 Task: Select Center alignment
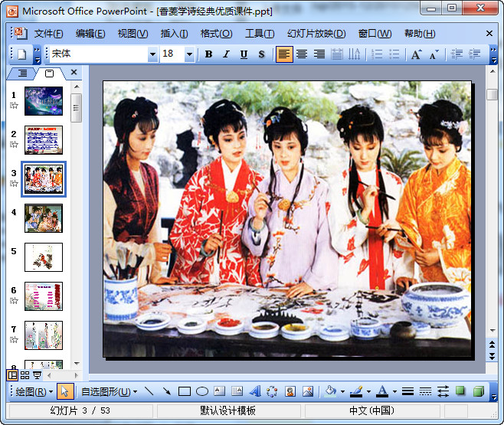pos(302,54)
